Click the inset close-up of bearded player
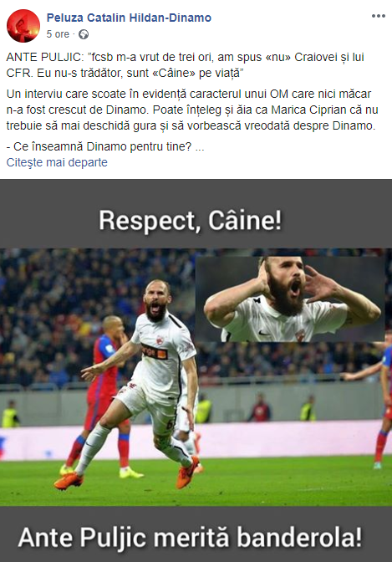Screen dimensions: 392x562 pos(290,299)
